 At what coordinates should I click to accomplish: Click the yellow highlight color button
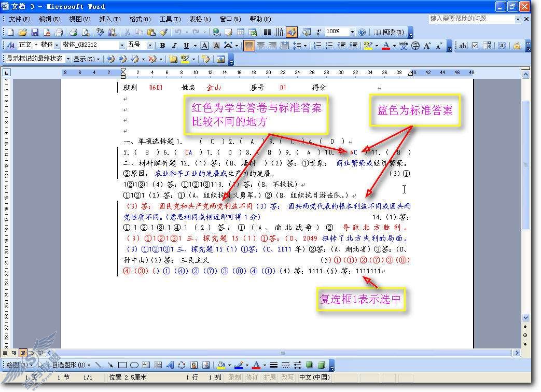tap(368, 45)
